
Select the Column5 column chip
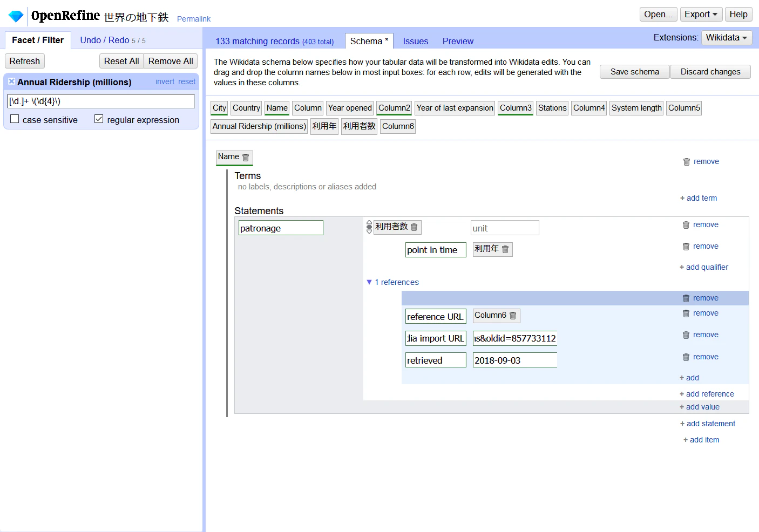tap(684, 108)
